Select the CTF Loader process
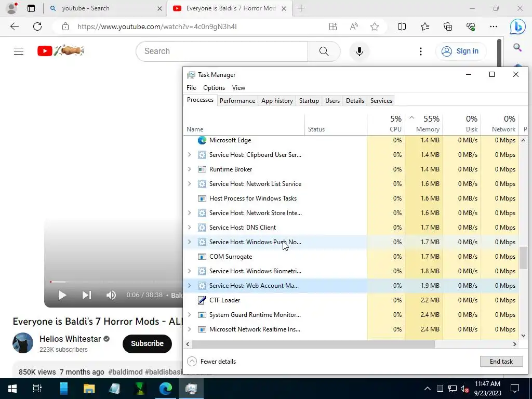The width and height of the screenshot is (532, 399). click(x=351, y=300)
